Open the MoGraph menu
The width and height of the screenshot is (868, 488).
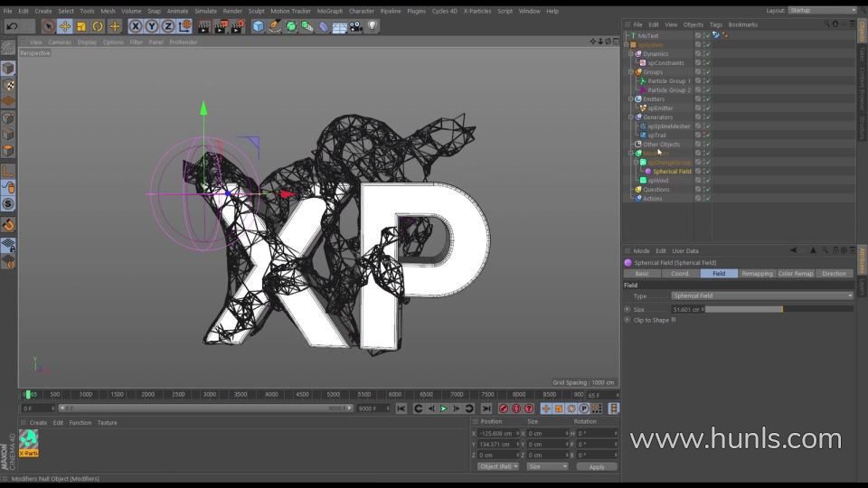329,11
